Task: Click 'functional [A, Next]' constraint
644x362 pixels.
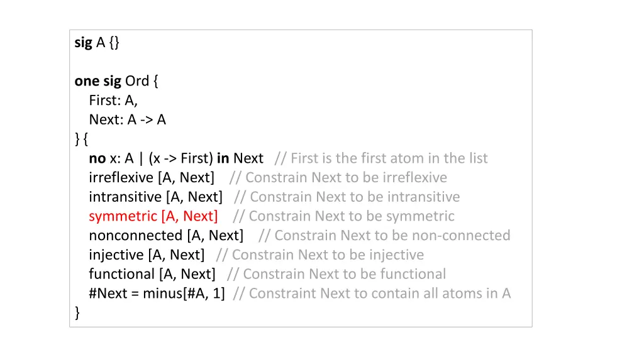Action: pyautogui.click(x=152, y=274)
